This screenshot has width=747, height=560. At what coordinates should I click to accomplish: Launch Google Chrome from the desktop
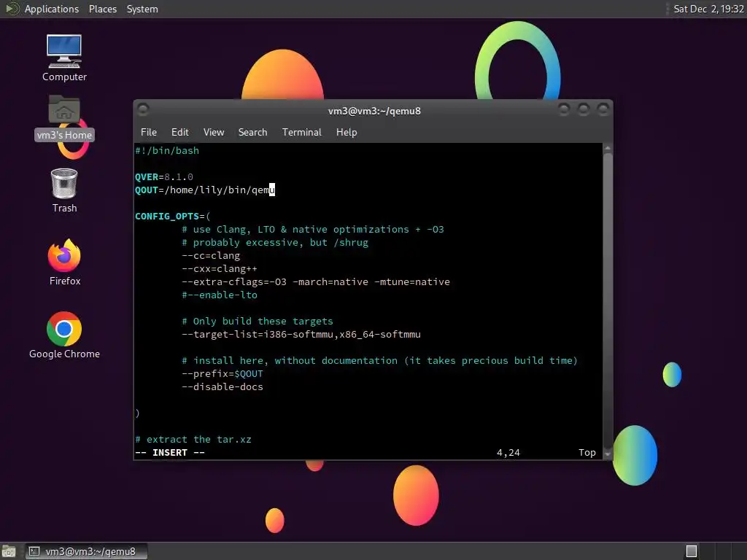64,335
